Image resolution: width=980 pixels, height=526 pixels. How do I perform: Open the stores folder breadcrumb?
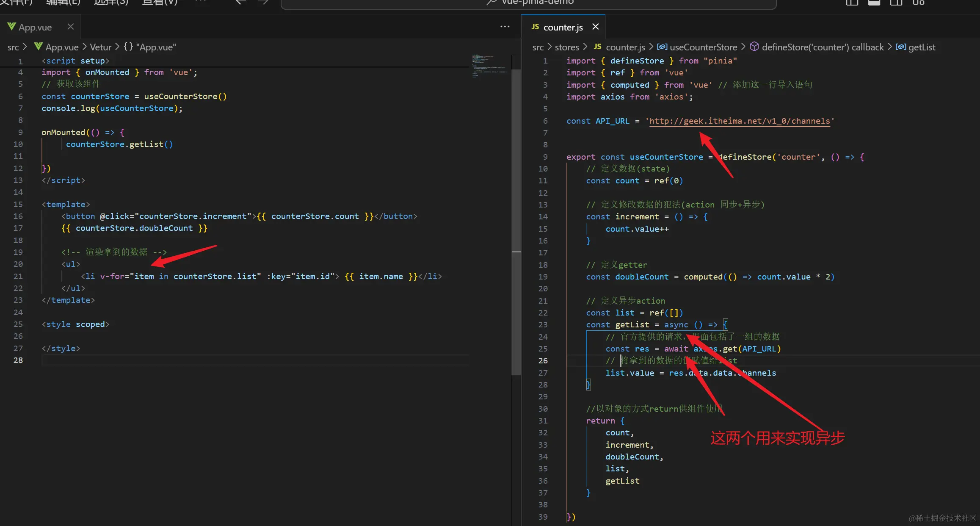tap(566, 47)
